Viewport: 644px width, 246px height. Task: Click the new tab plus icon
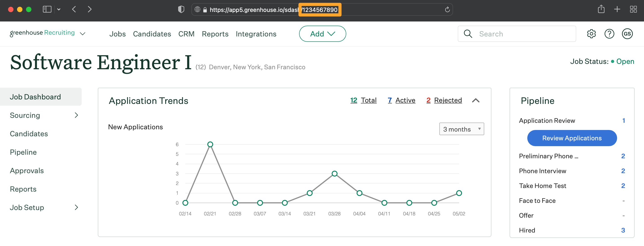[x=617, y=9]
